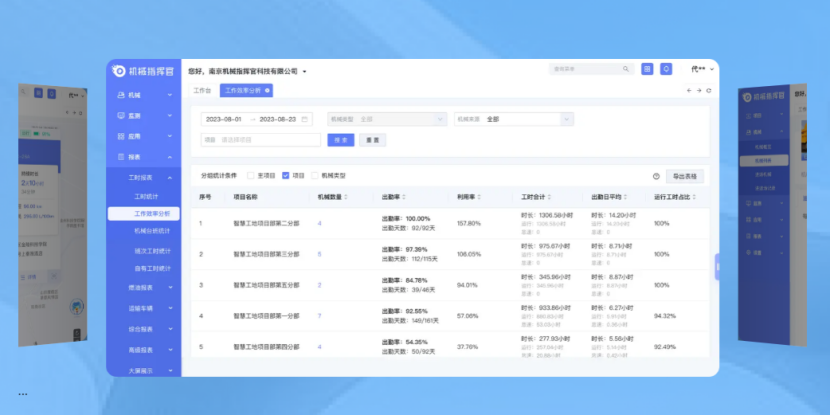Click the 报表 report icon in the sidebar
Viewport: 831px width, 416px height.
[x=121, y=157]
